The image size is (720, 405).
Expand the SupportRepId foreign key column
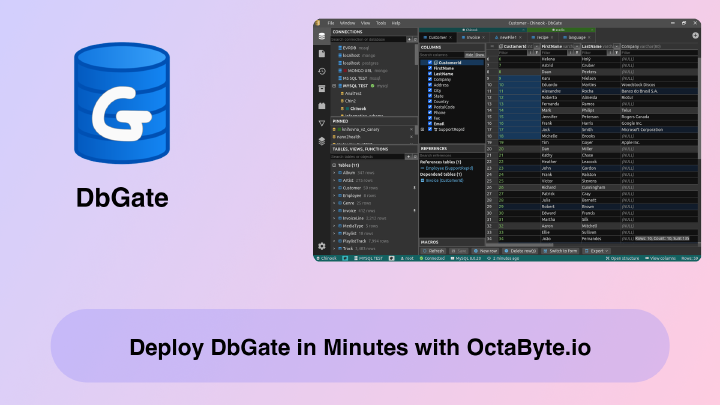tap(422, 129)
